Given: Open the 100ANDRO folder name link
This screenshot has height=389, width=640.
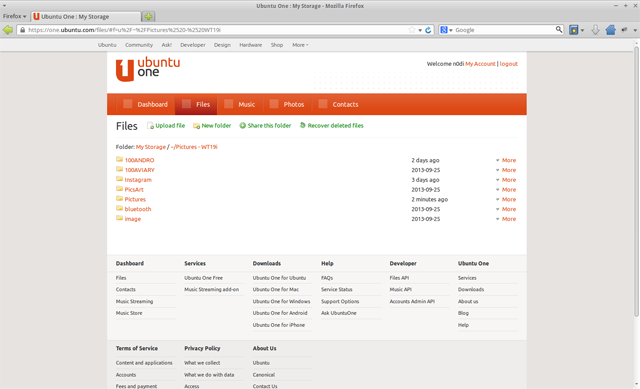Looking at the screenshot, I should click(140, 160).
